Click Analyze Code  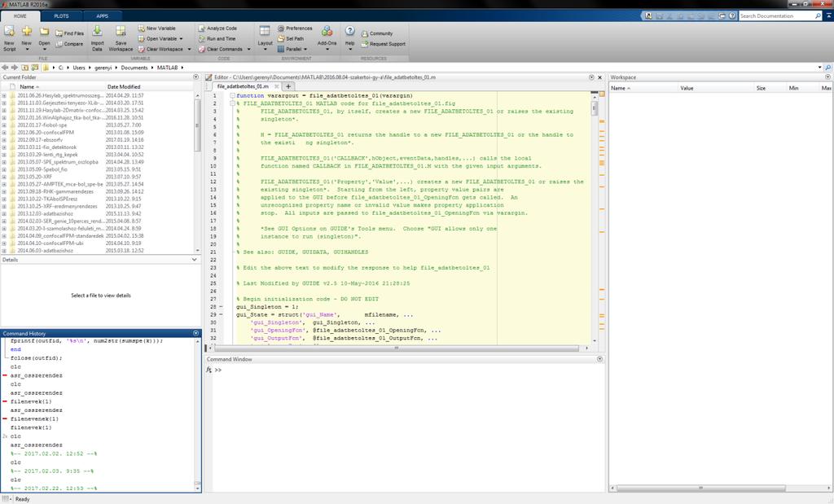point(217,28)
